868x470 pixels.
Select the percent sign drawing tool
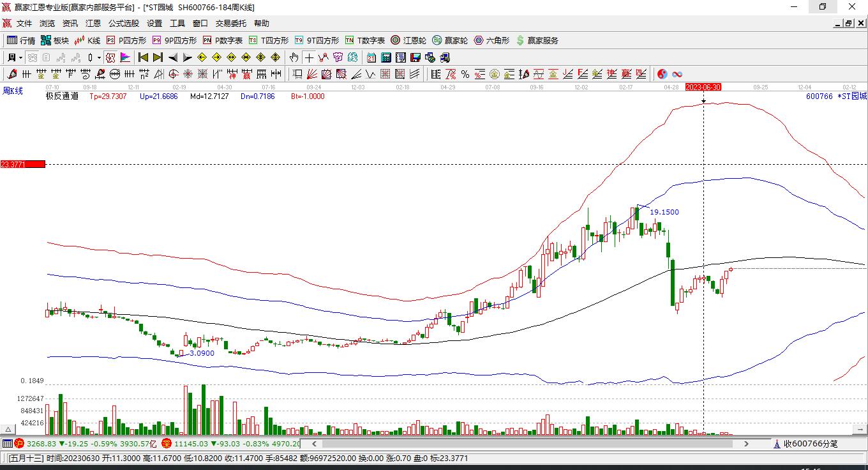click(465, 74)
